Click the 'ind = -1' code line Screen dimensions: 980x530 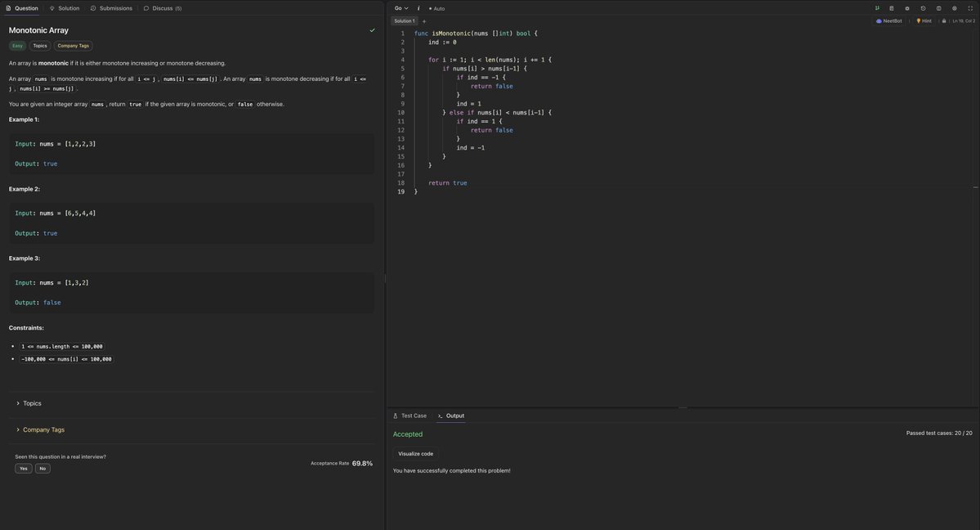coord(470,148)
